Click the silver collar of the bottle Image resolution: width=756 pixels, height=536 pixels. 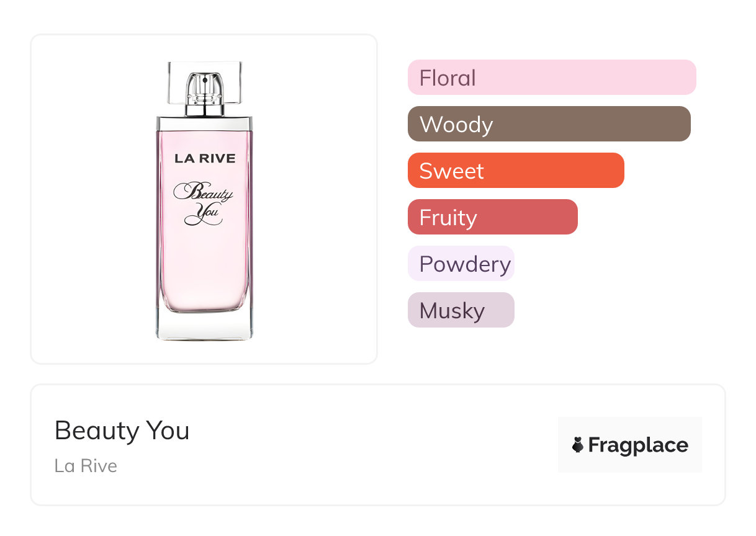click(204, 122)
